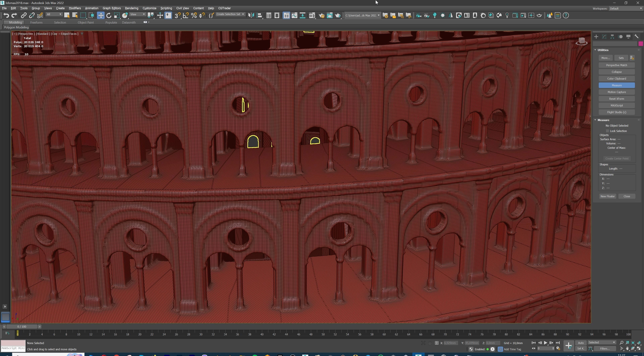644x356 pixels.
Task: Toggle the Selection Lock padlock
Action: (x=430, y=343)
